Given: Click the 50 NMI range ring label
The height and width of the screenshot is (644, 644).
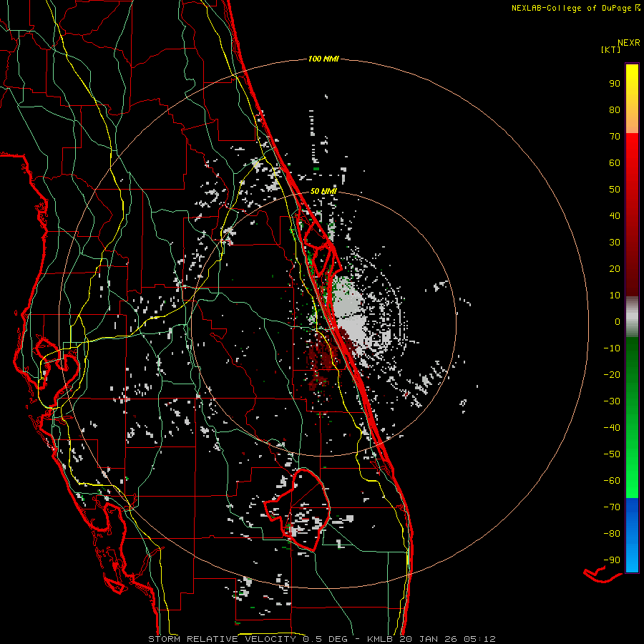Looking at the screenshot, I should click(x=323, y=191).
